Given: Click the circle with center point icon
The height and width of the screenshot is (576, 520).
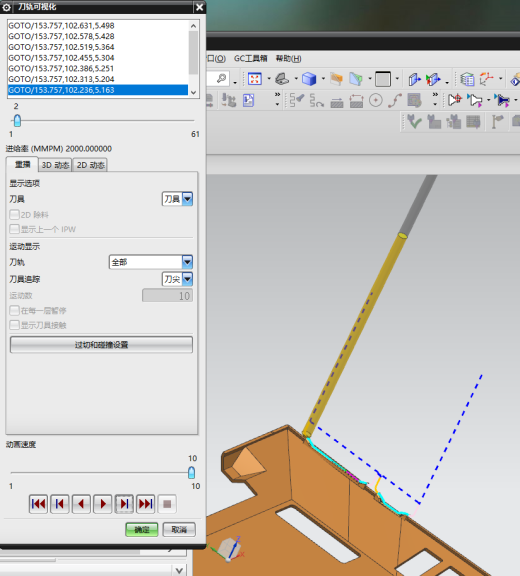Looking at the screenshot, I should 376,100.
